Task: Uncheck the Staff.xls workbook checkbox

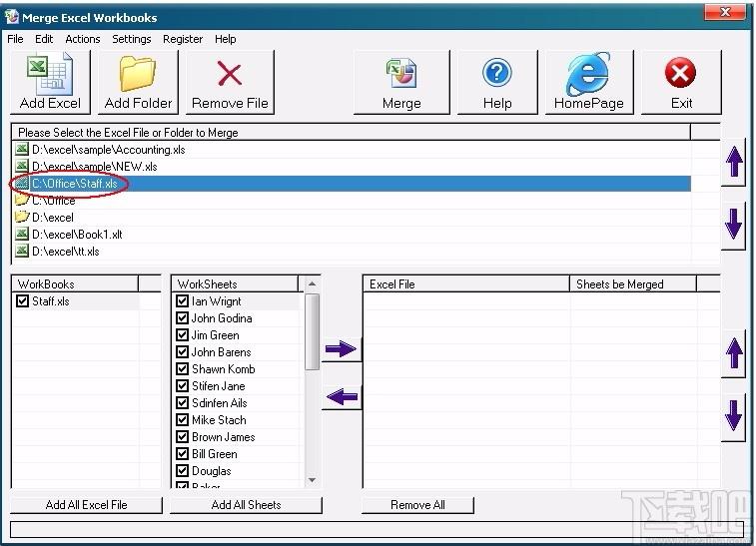Action: (22, 301)
